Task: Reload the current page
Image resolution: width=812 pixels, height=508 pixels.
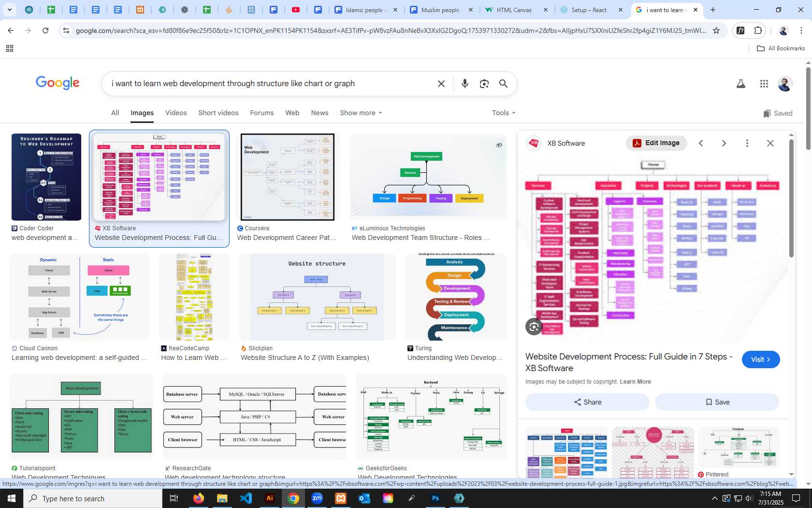Action: (45, 30)
